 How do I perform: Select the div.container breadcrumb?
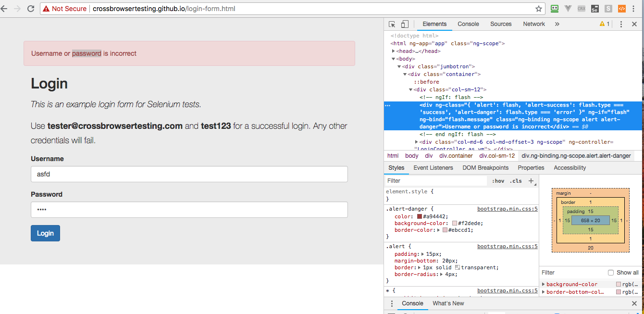point(455,156)
